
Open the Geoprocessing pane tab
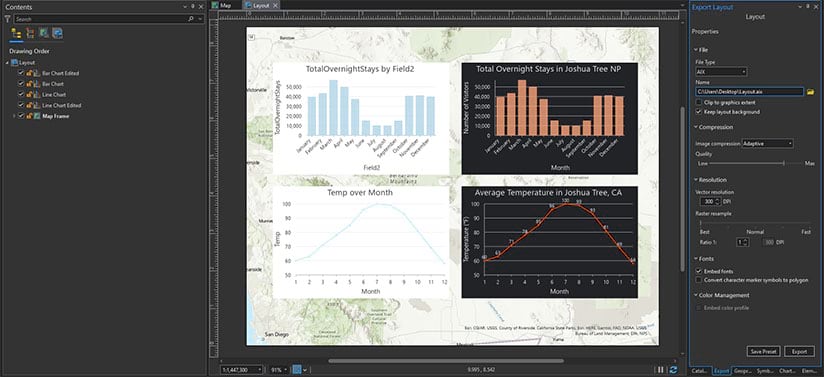point(743,371)
